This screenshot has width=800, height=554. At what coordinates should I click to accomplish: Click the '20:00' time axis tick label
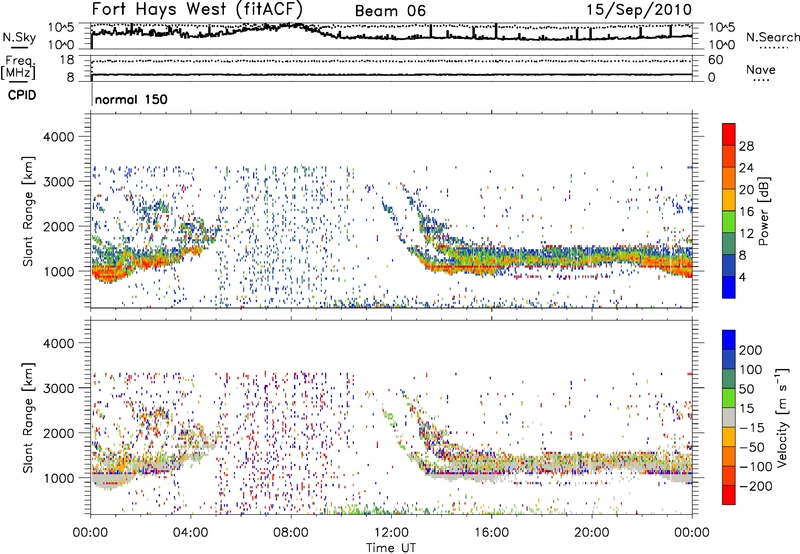(591, 533)
